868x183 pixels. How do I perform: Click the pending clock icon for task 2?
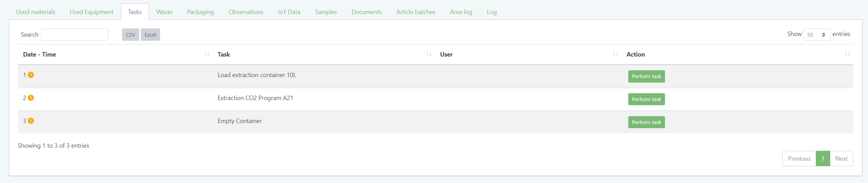(31, 98)
